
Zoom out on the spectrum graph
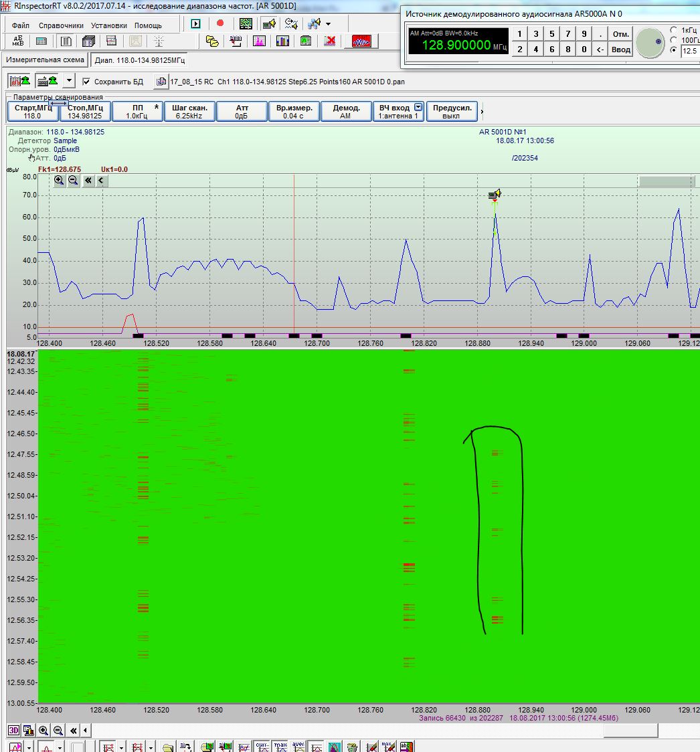[x=73, y=180]
